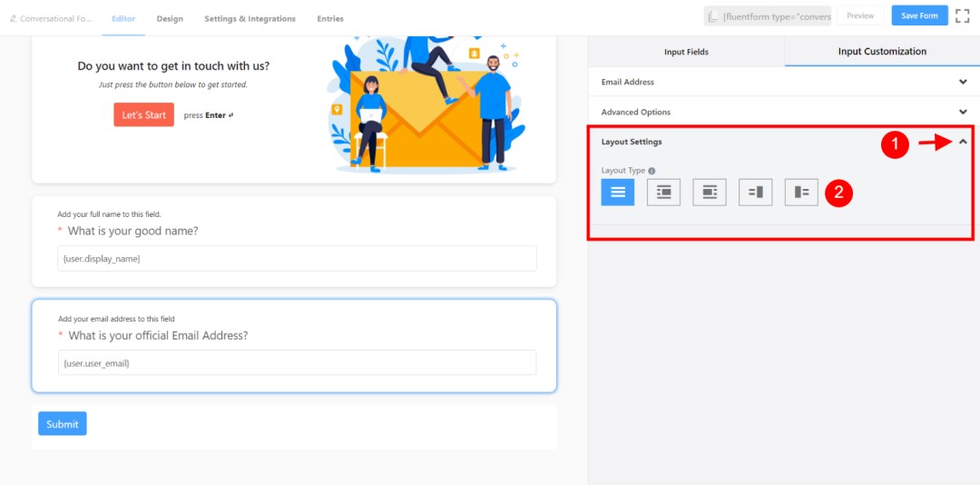Screen dimensions: 980x485
Task: Click the 'Layout Type' label
Action: 623,171
